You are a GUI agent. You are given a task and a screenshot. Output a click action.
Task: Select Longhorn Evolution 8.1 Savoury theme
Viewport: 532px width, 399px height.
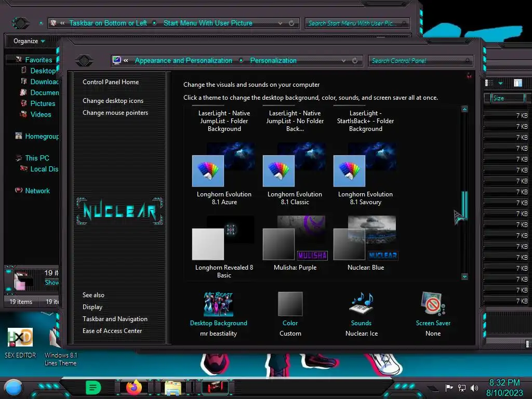point(365,174)
